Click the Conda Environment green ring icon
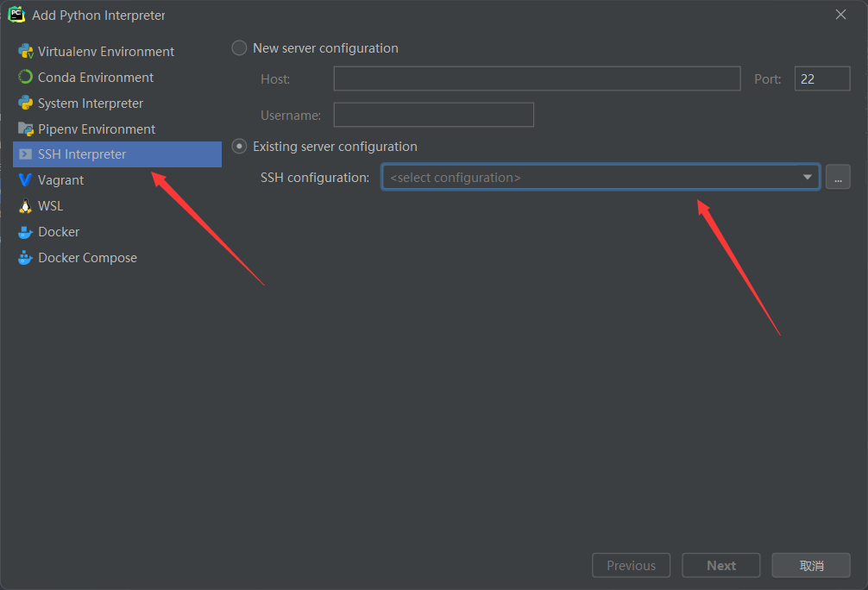The width and height of the screenshot is (868, 590). (26, 77)
